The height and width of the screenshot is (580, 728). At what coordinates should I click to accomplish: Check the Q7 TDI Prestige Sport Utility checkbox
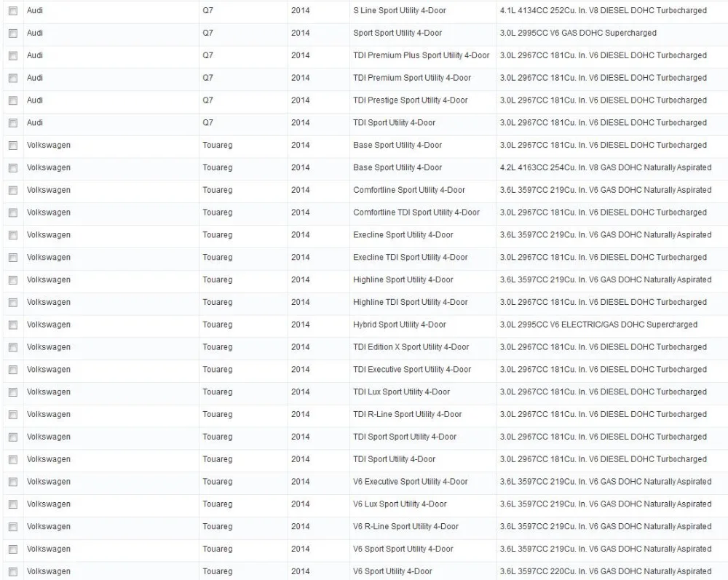click(x=13, y=100)
